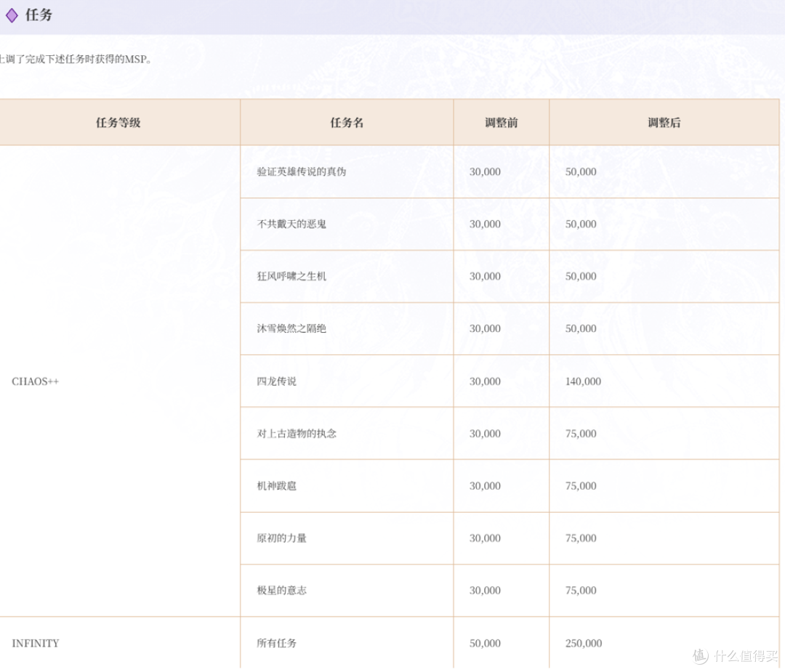Image resolution: width=785 pixels, height=672 pixels.
Task: Click 75,000 in the 原初的力量 row
Action: [x=581, y=538]
